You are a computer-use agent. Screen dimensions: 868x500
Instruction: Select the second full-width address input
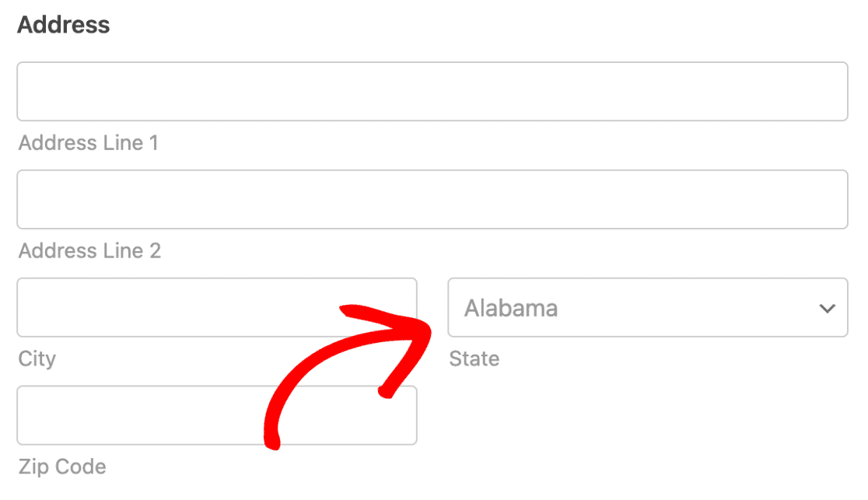[432, 199]
